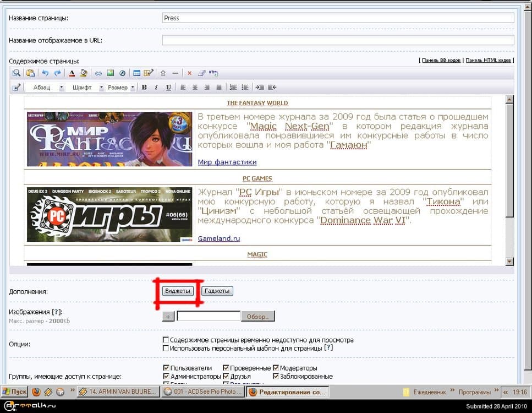Click the Виджеты button
This screenshot has height=413, width=532.
pos(177,291)
